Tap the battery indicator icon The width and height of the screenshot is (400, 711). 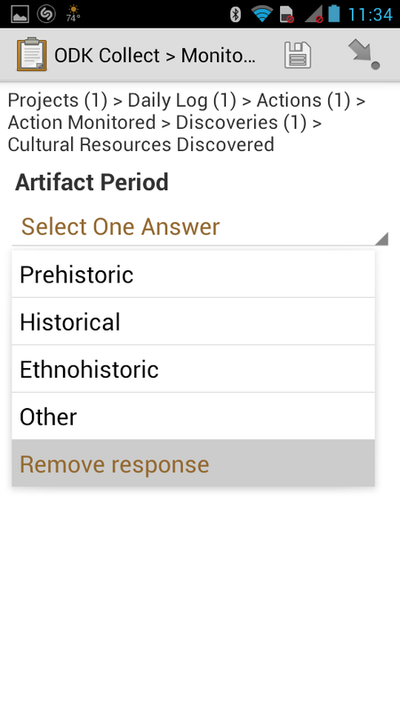[334, 14]
